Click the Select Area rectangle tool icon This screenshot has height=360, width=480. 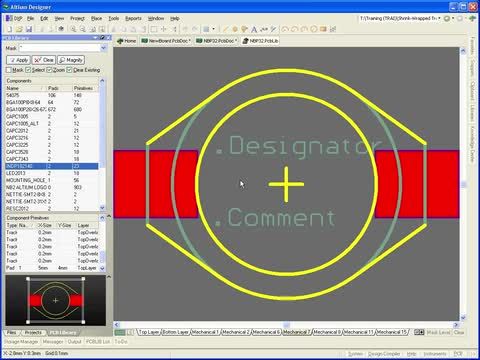coord(154,29)
